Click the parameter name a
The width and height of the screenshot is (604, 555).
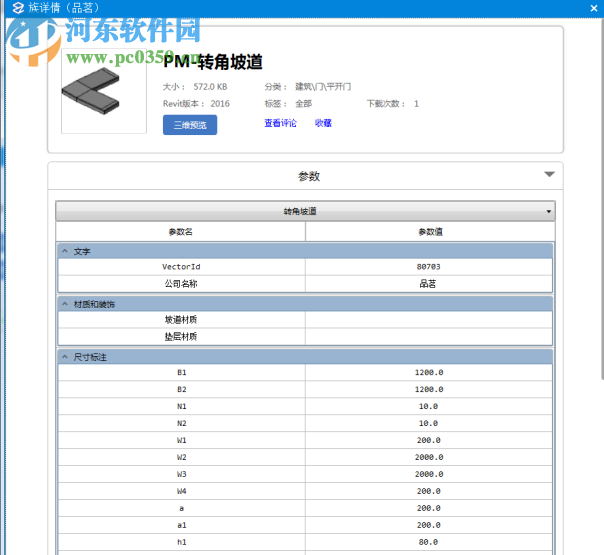182,508
